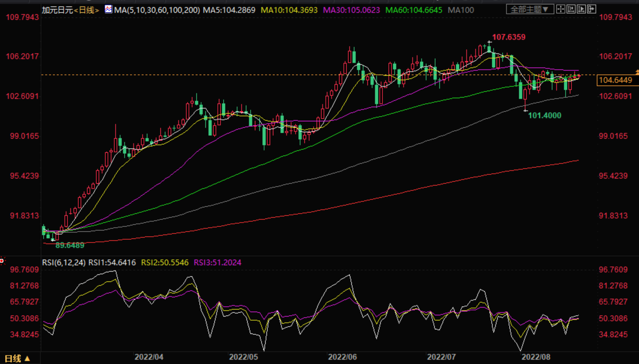
Task: Select the MA10 value label
Action: [x=289, y=10]
